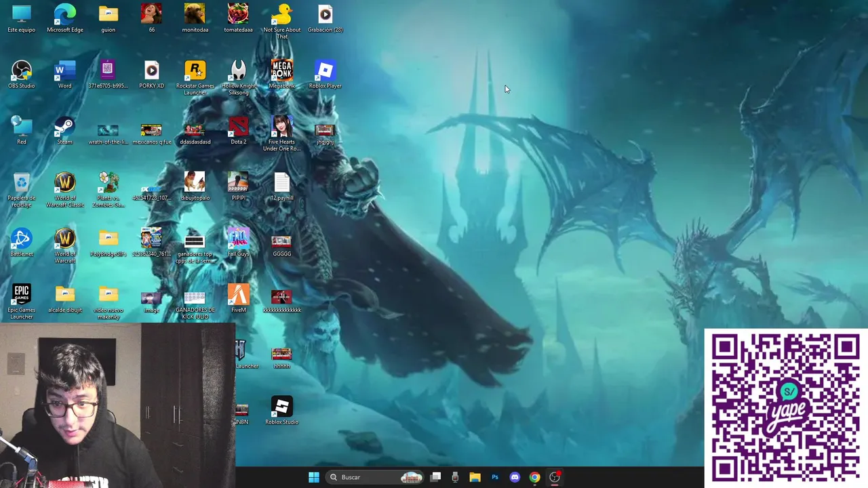Open Rockstar Games Launcher shortcut

(x=195, y=78)
